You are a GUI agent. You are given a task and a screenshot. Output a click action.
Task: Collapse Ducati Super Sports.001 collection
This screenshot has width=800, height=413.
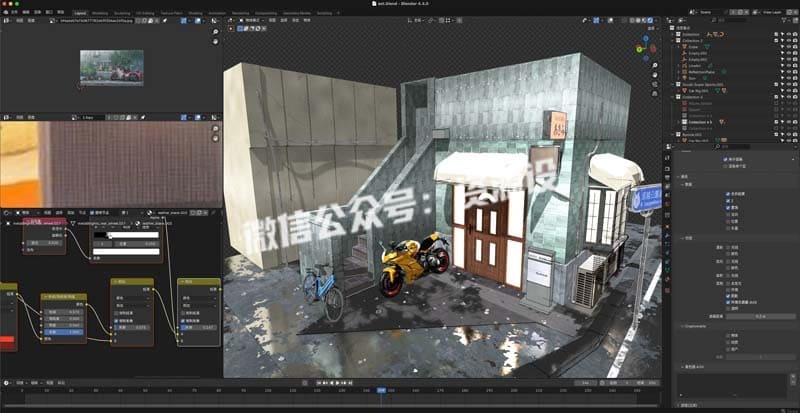pos(672,84)
